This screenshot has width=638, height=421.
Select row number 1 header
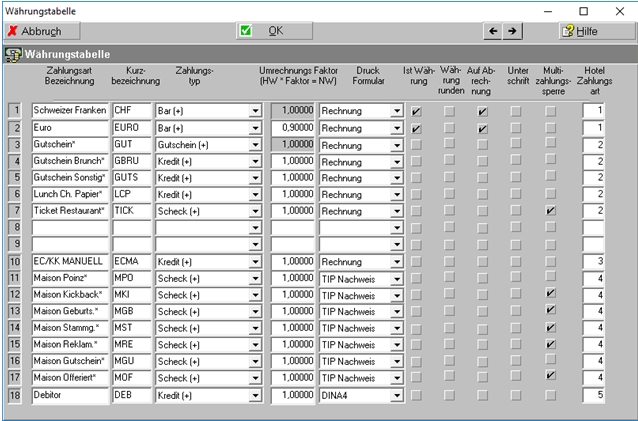pos(14,110)
